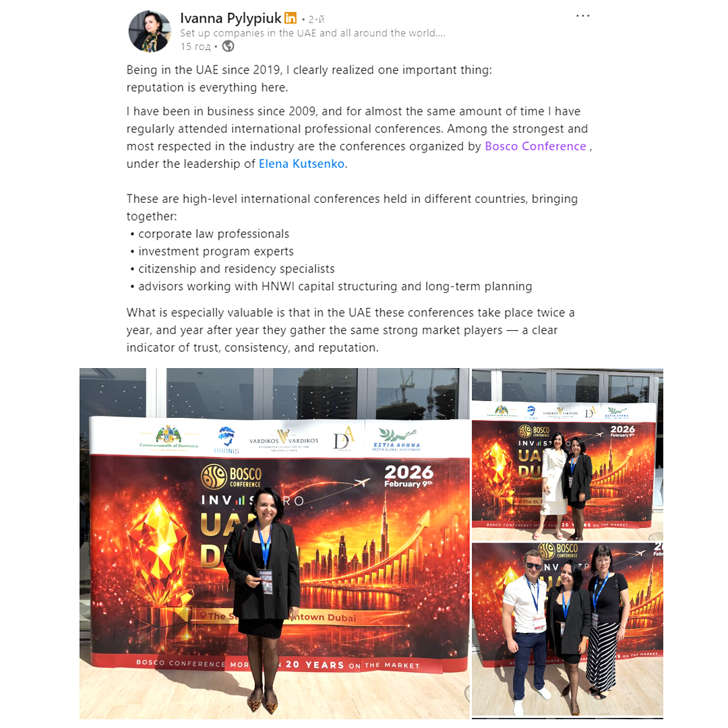Click the Adonis logo on banner
Screen dimensions: 728x728
click(226, 439)
